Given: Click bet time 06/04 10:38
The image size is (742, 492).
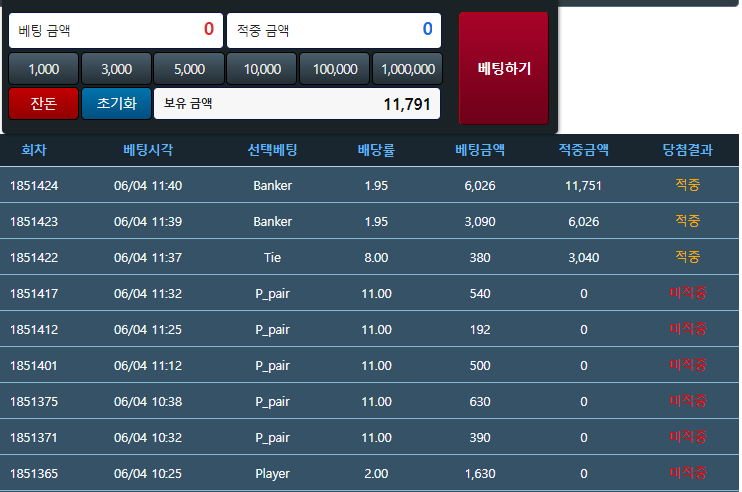Looking at the screenshot, I should click(x=148, y=401).
